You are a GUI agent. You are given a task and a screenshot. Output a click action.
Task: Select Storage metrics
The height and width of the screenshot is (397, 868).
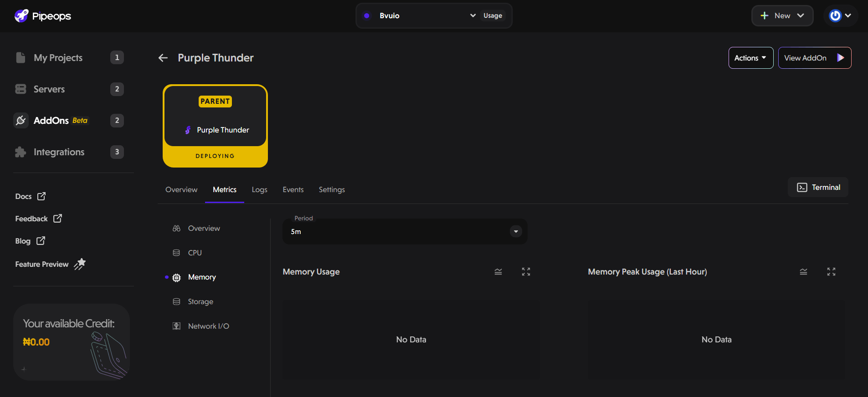(193, 302)
